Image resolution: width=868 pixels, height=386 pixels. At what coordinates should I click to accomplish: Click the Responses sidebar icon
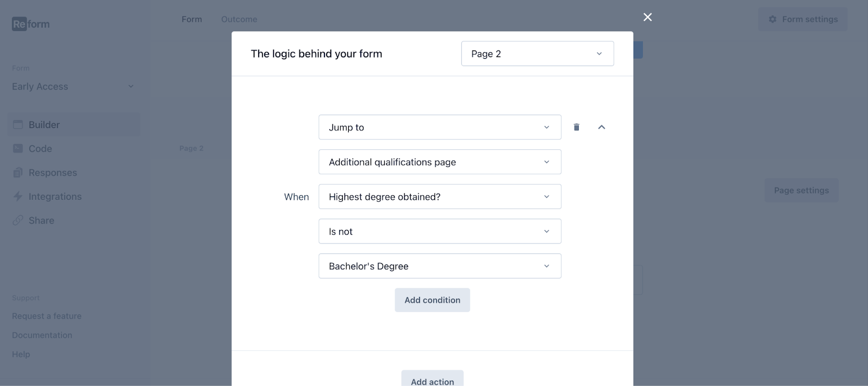pos(18,173)
